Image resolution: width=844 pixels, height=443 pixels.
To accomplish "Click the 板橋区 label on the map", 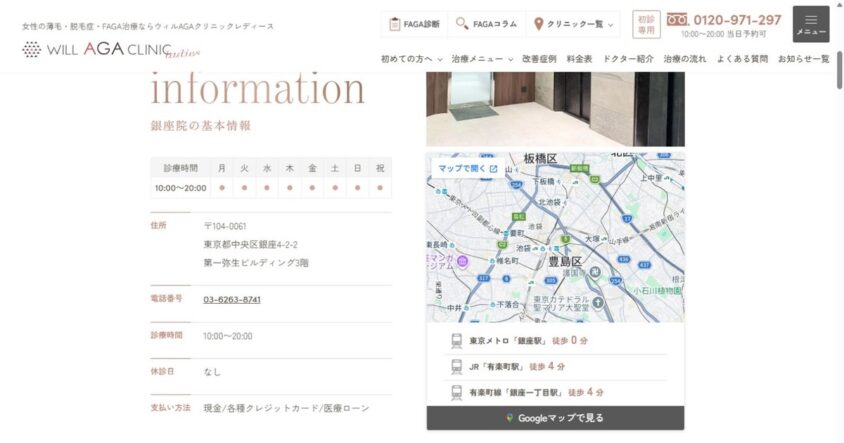I will [x=540, y=158].
